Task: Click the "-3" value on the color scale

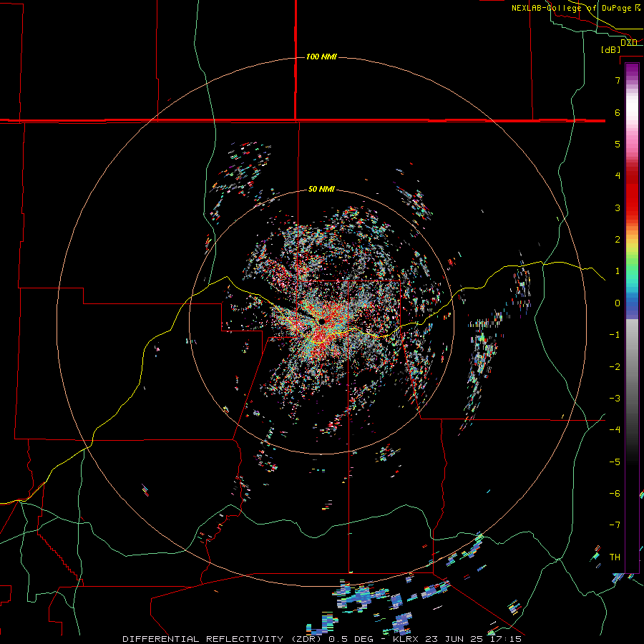Action: pos(615,399)
